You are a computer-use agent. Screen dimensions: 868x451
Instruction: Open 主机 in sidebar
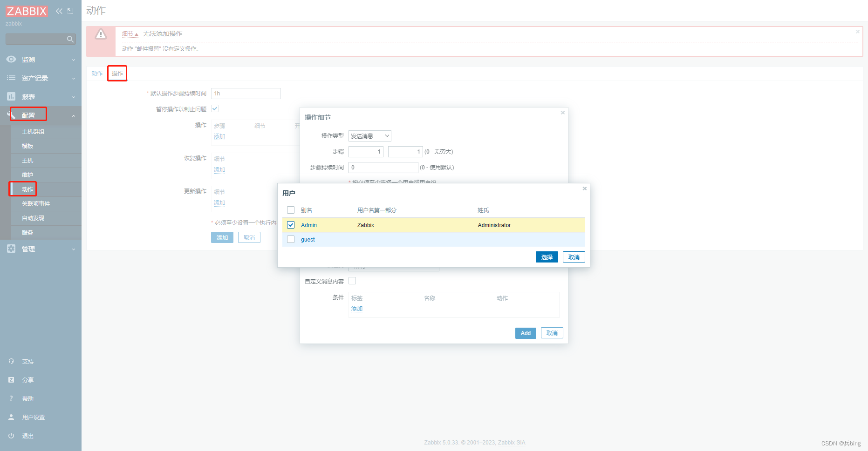27,161
